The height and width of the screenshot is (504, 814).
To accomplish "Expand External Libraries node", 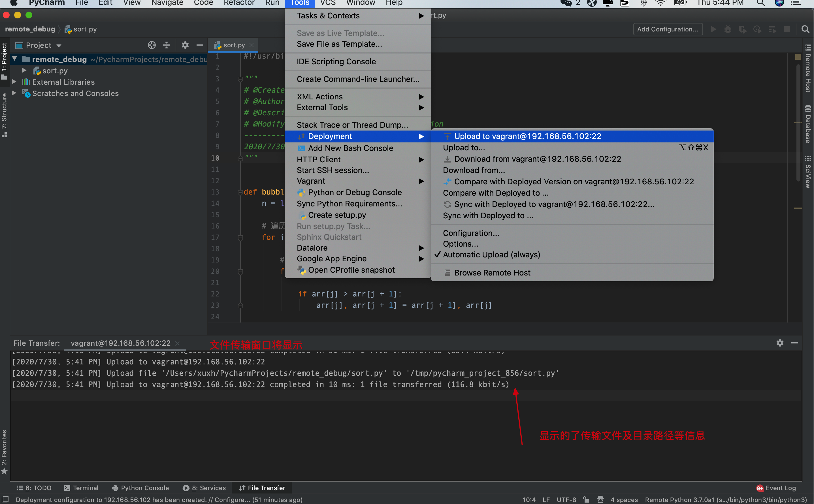I will pyautogui.click(x=14, y=82).
